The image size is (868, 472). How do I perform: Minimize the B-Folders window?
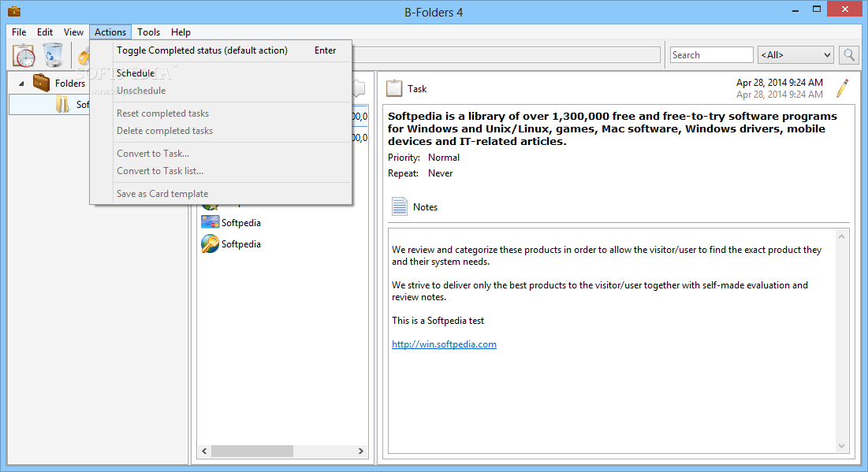pyautogui.click(x=795, y=9)
